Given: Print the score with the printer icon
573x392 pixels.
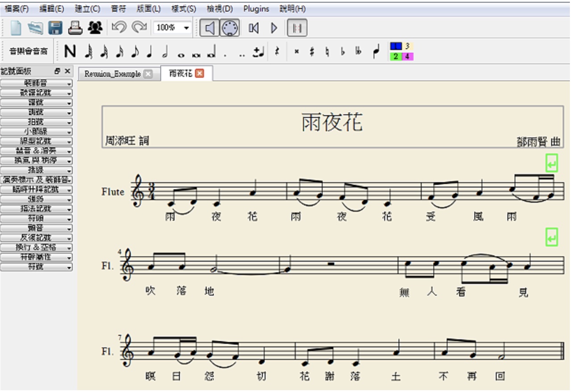Looking at the screenshot, I should click(75, 28).
